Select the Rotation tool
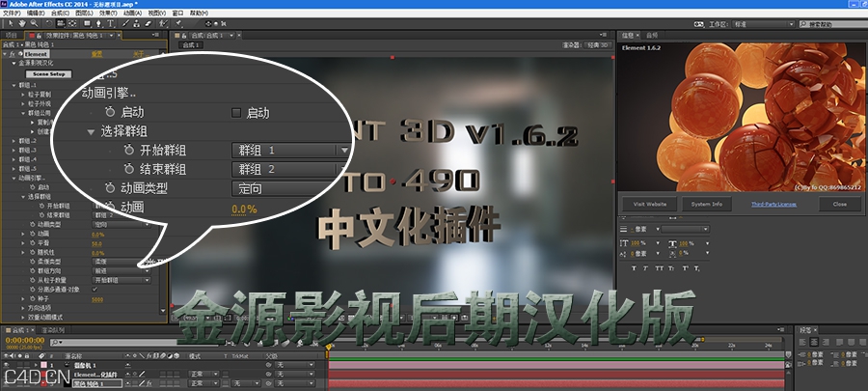Viewport: 868px width, 391px height. pyautogui.click(x=49, y=24)
